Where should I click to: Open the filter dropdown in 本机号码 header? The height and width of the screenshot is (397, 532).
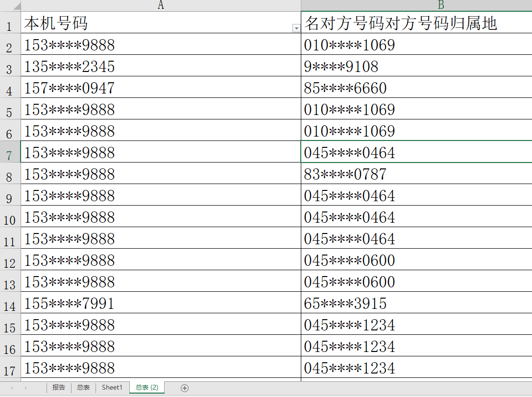(296, 28)
